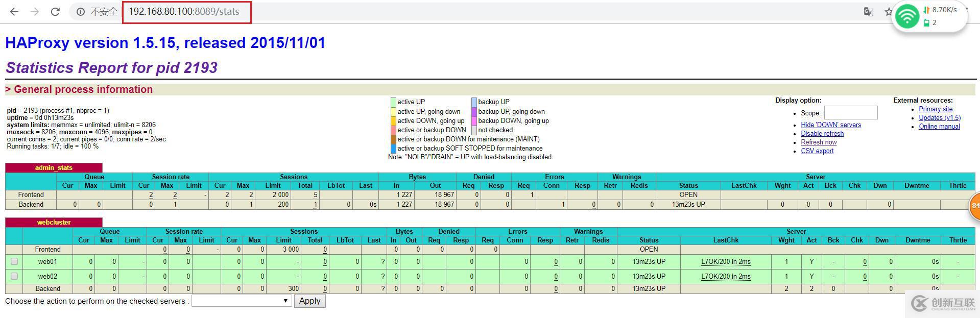
Task: Click '1 227' bytes in for admin_stats Backend
Action: (x=404, y=205)
